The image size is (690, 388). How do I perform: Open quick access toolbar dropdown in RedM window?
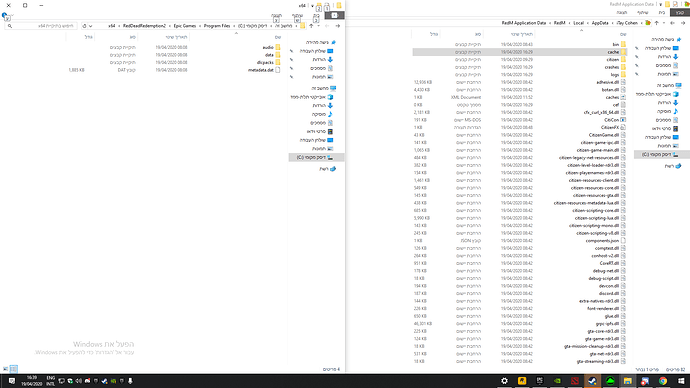click(x=661, y=4)
